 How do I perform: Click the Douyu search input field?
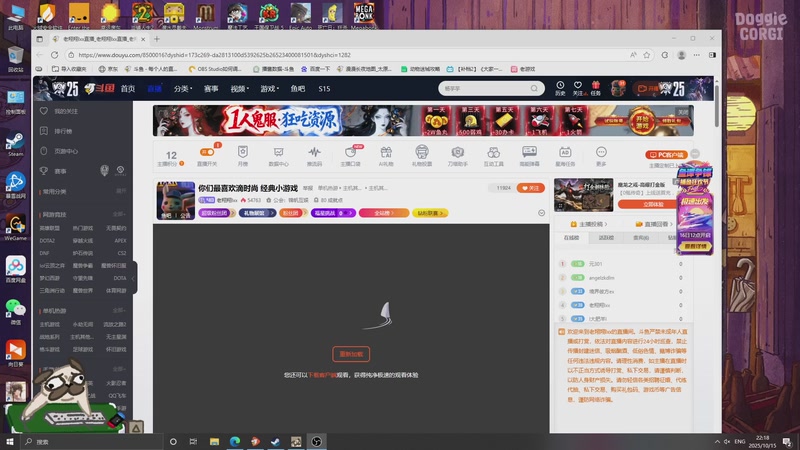(x=485, y=88)
